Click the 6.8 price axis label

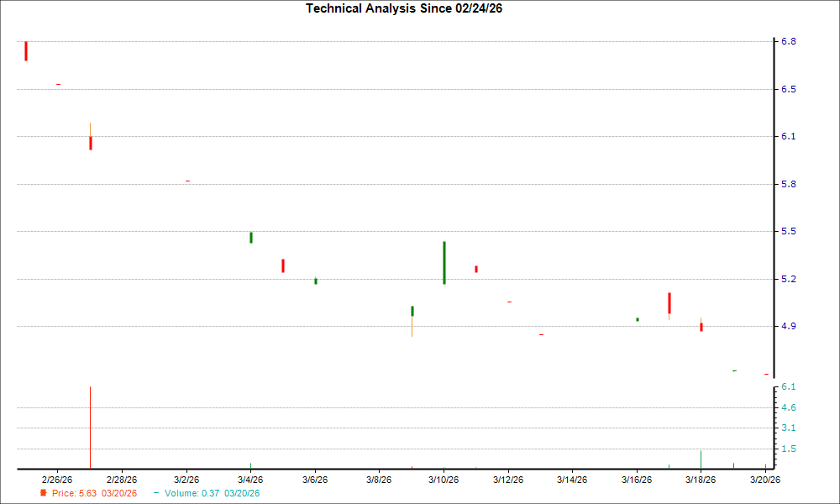pyautogui.click(x=789, y=42)
